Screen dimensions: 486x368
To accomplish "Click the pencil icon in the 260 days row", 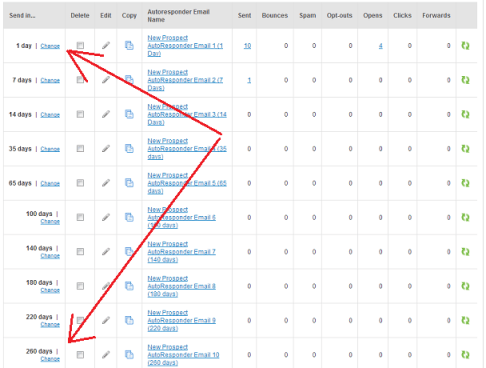I will pyautogui.click(x=106, y=355).
